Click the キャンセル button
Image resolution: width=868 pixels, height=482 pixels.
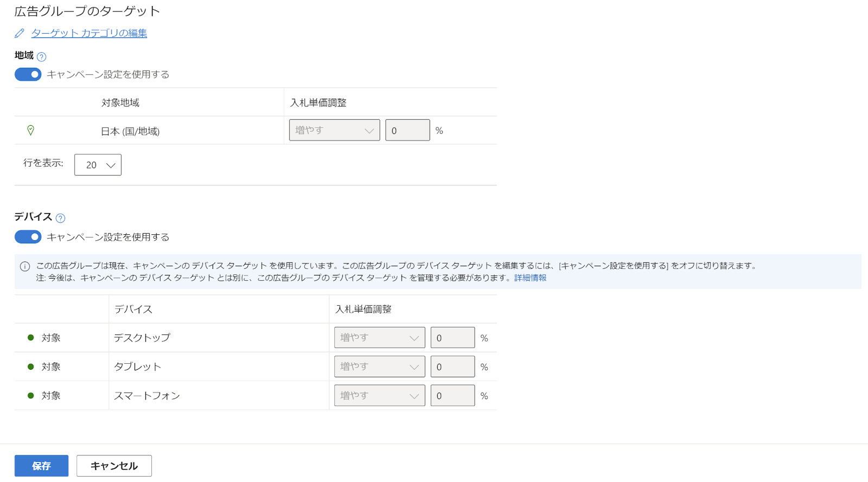pos(114,466)
